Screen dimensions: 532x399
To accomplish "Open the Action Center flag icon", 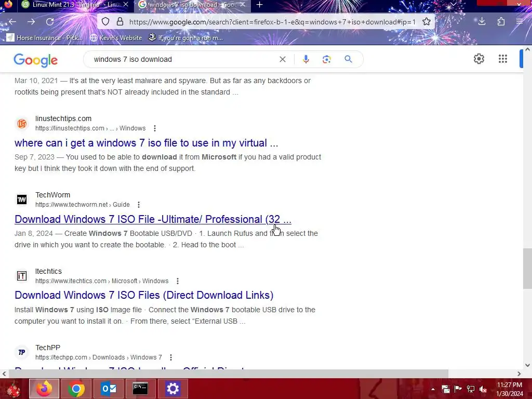I will [458, 389].
